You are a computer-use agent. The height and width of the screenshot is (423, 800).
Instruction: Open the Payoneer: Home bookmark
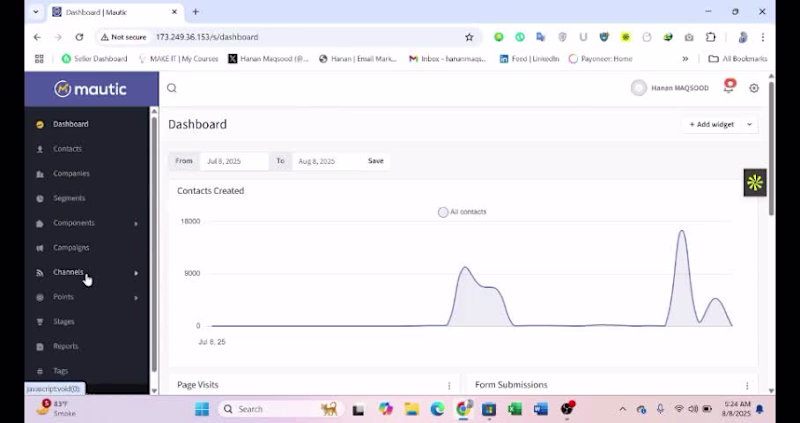click(x=601, y=59)
